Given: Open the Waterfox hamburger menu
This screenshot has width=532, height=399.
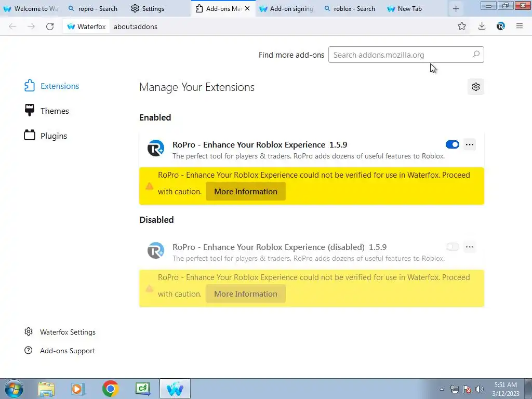Looking at the screenshot, I should tap(520, 26).
